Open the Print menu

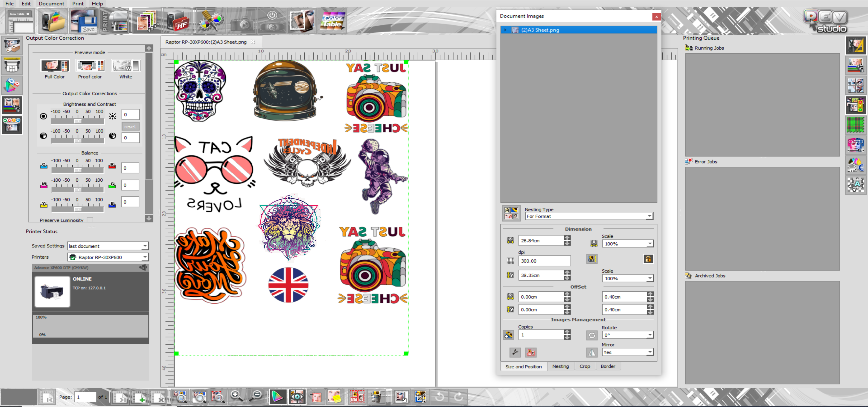tap(78, 3)
